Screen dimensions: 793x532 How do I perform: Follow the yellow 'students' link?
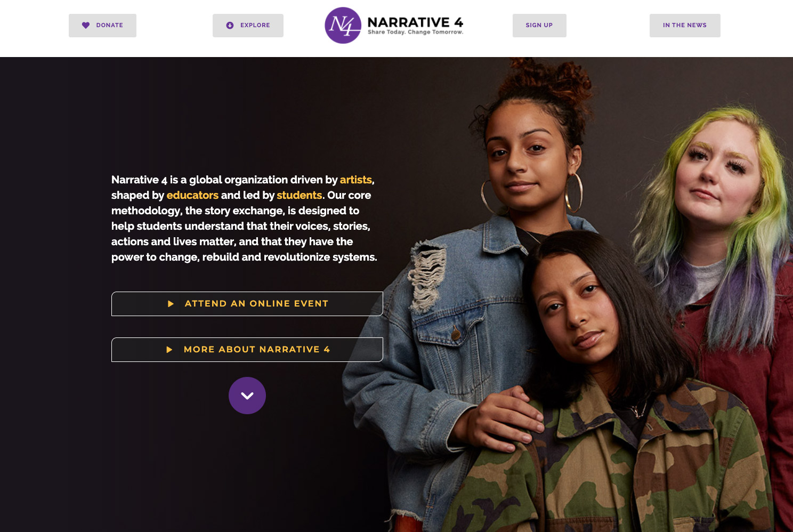pos(299,195)
